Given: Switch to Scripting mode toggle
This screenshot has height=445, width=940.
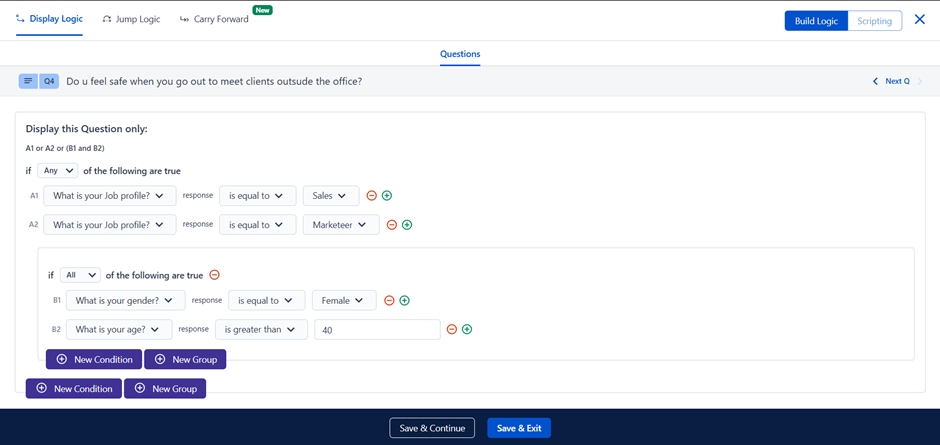Looking at the screenshot, I should [x=874, y=21].
